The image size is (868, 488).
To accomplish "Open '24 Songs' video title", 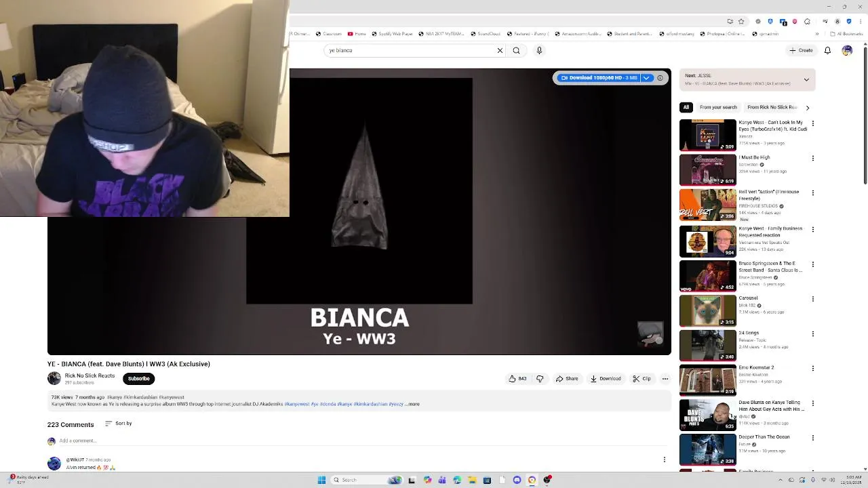I will (749, 333).
